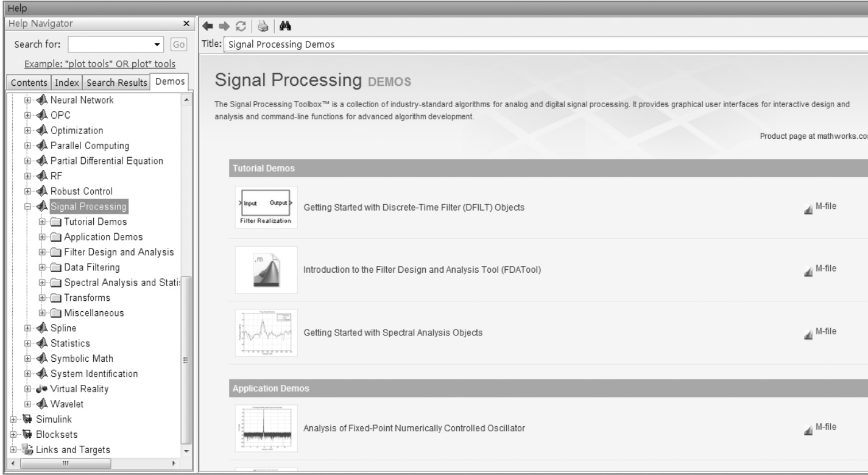Collapse the Signal Processing tree node
This screenshot has height=475, width=868.
coord(27,206)
